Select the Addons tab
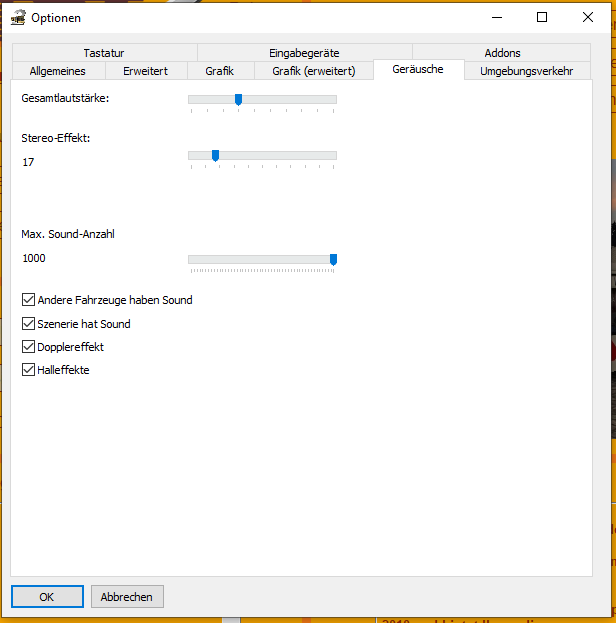The image size is (616, 623). click(x=502, y=53)
